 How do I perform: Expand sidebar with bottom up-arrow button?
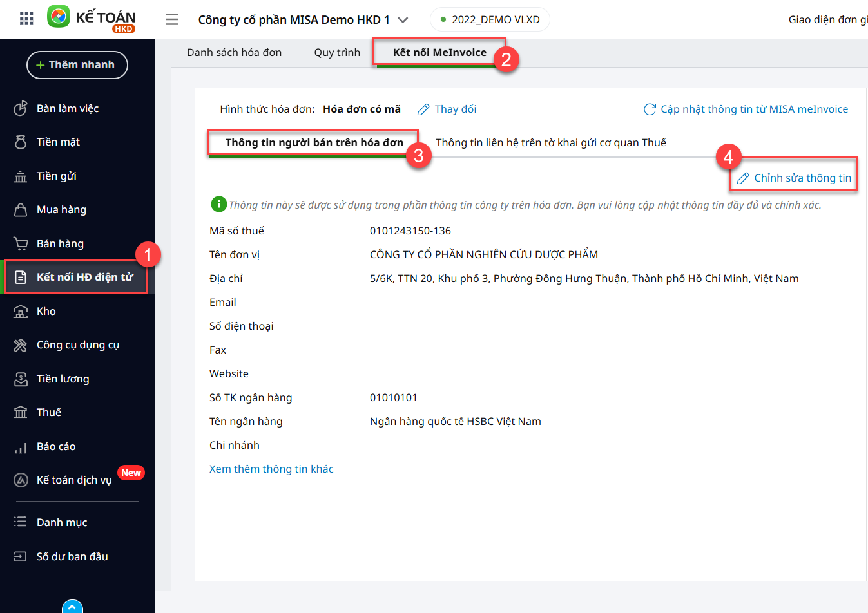point(72,607)
